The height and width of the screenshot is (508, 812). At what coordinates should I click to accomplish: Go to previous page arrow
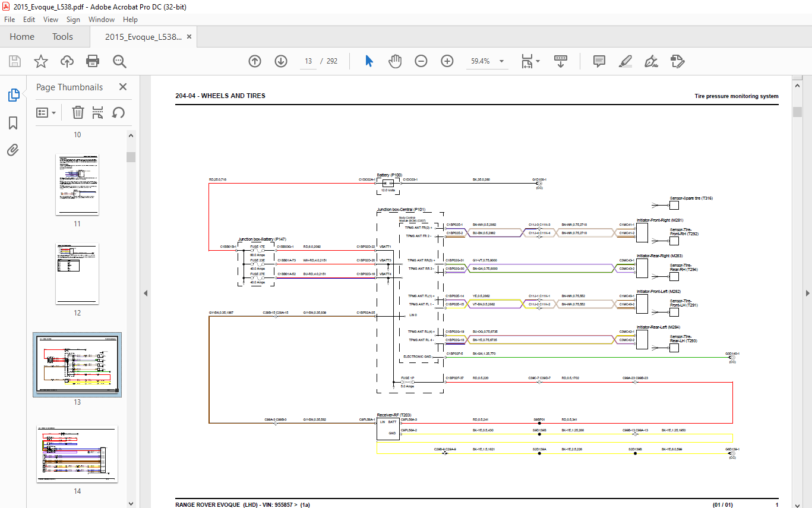point(255,61)
